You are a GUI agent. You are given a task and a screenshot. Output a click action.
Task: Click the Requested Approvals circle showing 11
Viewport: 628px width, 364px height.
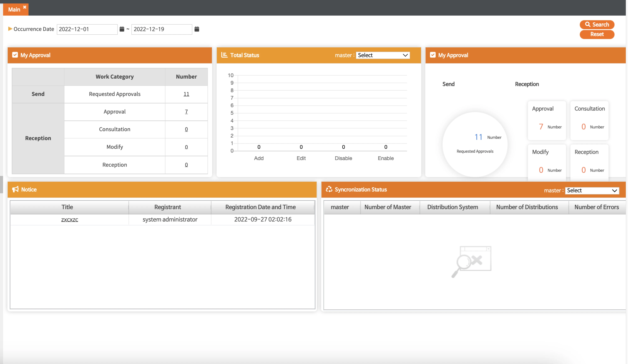click(x=475, y=144)
